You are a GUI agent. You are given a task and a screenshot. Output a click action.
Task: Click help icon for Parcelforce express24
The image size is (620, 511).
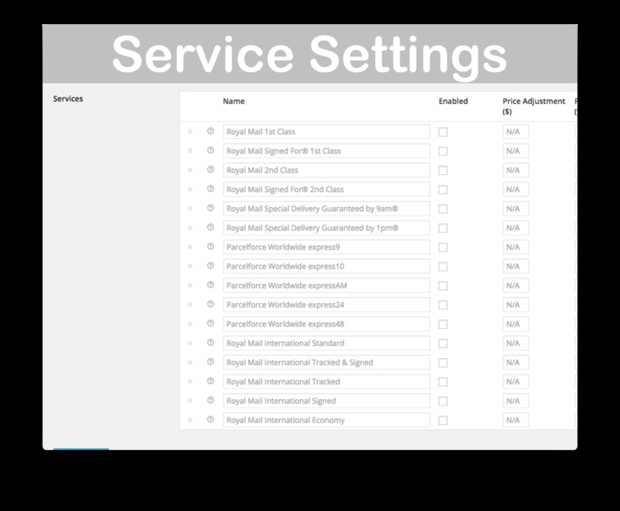pos(210,304)
